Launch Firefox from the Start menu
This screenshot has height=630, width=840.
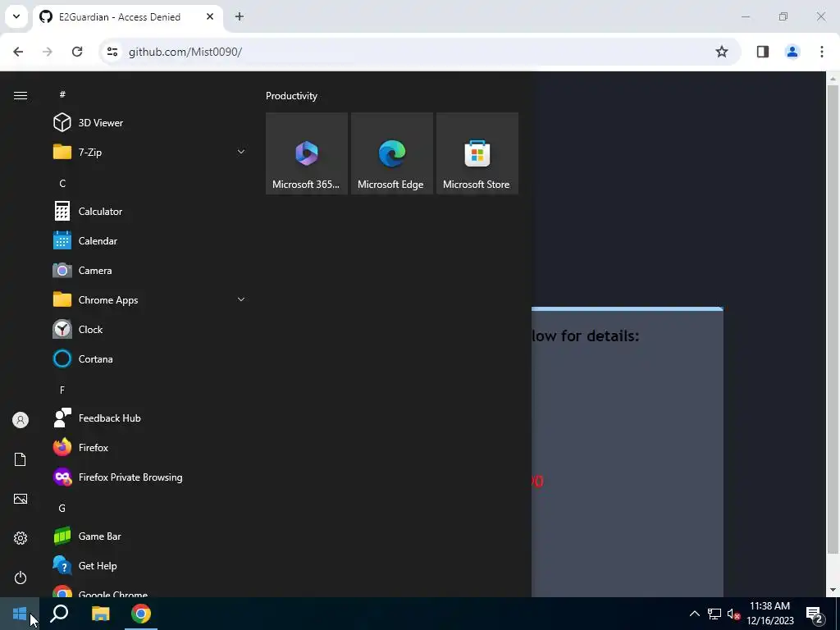click(149, 447)
